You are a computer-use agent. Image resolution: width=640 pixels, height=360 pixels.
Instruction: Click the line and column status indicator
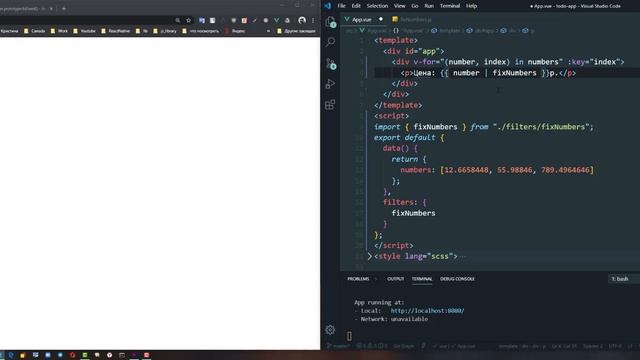click(x=564, y=346)
